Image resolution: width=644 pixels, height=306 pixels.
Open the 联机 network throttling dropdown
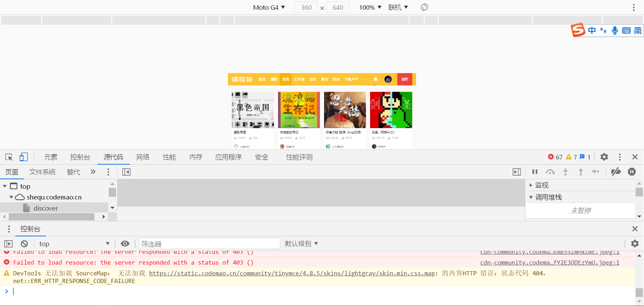398,7
